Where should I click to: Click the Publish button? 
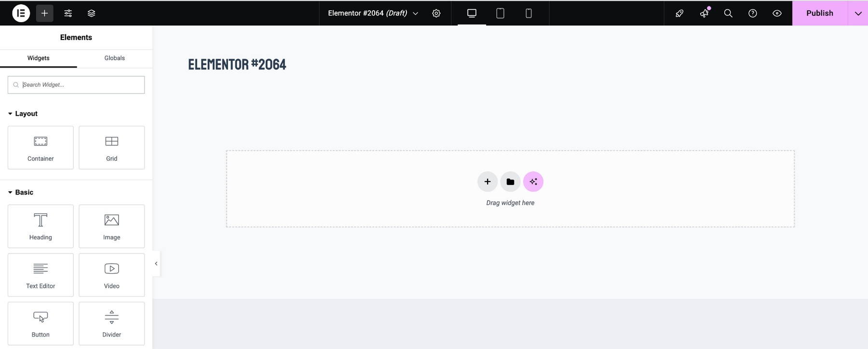tap(820, 13)
